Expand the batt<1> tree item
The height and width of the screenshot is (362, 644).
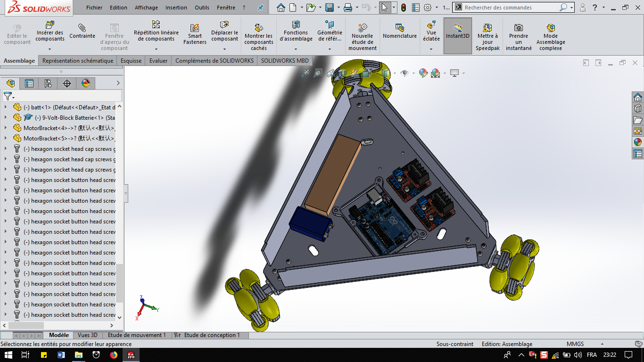pyautogui.click(x=6, y=107)
